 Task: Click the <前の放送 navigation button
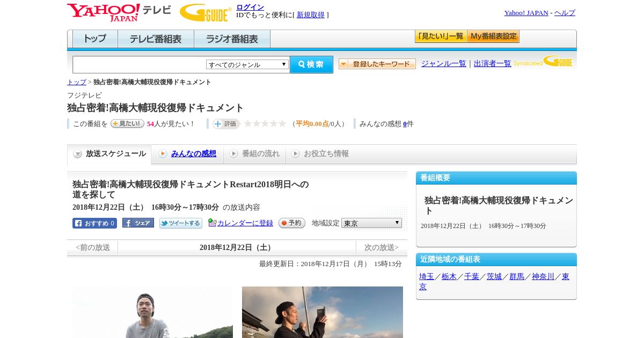point(93,247)
